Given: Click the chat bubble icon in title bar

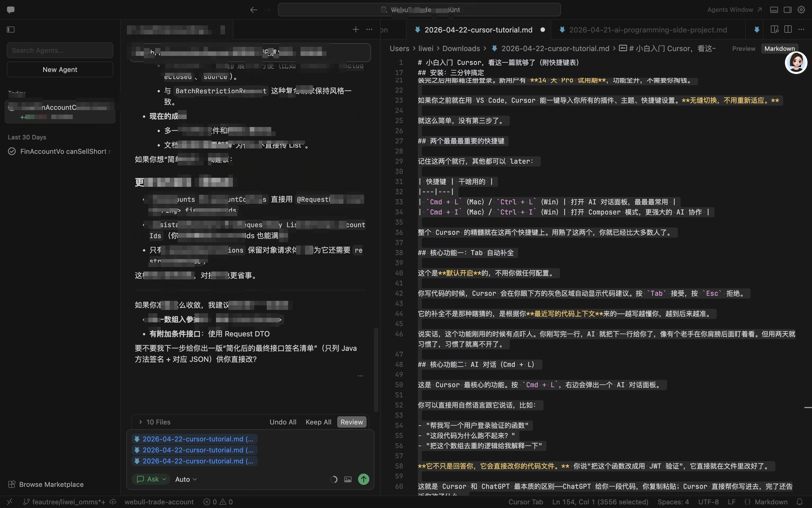Looking at the screenshot, I should coord(11,10).
